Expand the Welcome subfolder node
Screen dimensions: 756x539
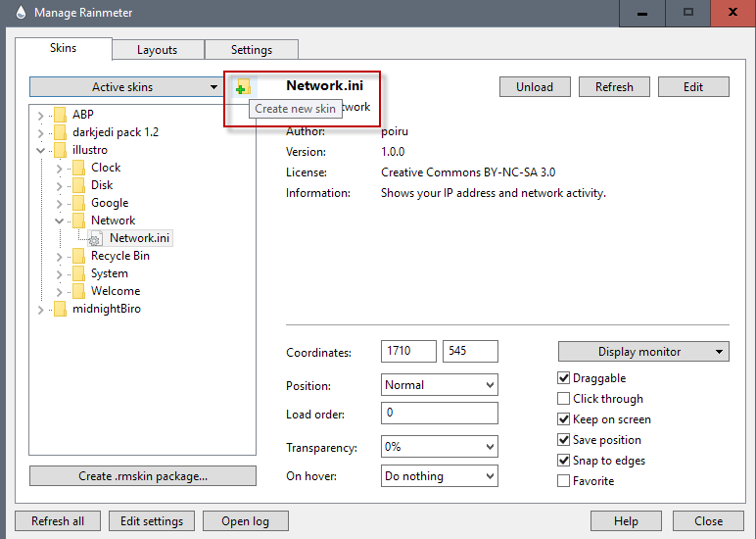(x=60, y=291)
